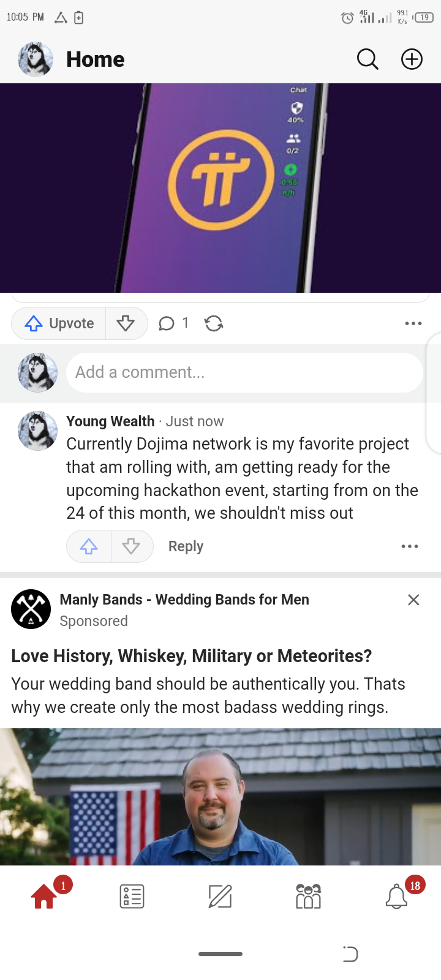441x980 pixels.
Task: Tap the plus circle to add question
Action: pos(412,59)
